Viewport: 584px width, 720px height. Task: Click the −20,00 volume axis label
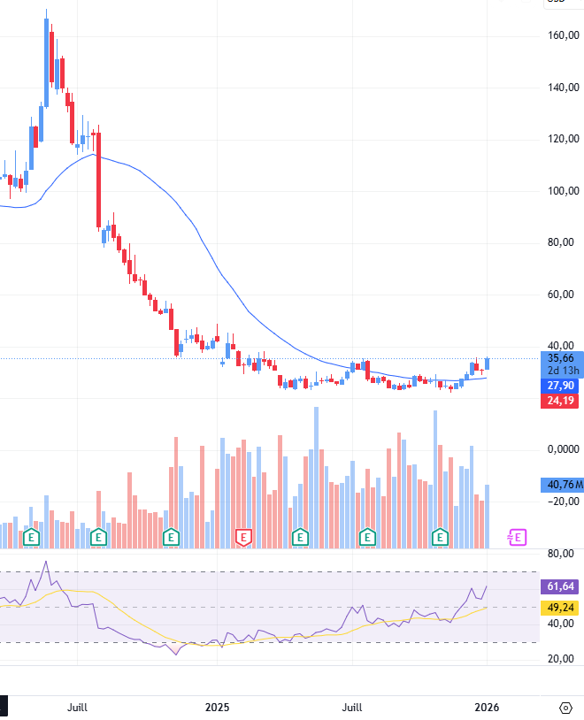[x=563, y=501]
